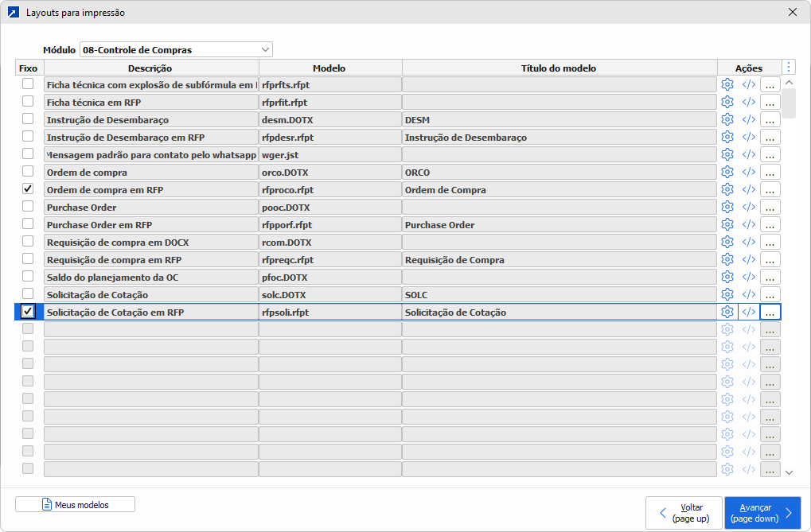Sort by the Descrição column header
The height and width of the screenshot is (532, 811).
point(150,68)
